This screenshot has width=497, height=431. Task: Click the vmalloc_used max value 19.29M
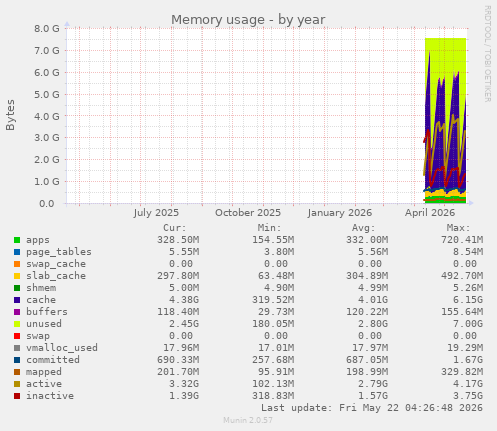[x=465, y=348]
